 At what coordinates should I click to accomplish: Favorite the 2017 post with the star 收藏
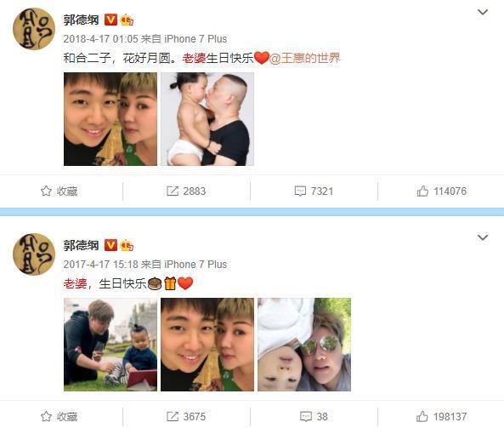point(59,417)
